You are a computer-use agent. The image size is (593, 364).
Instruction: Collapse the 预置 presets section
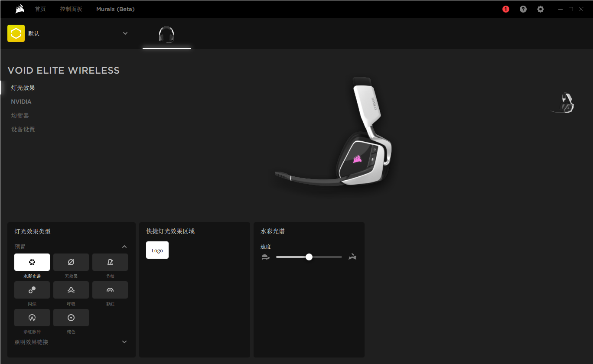tap(124, 247)
